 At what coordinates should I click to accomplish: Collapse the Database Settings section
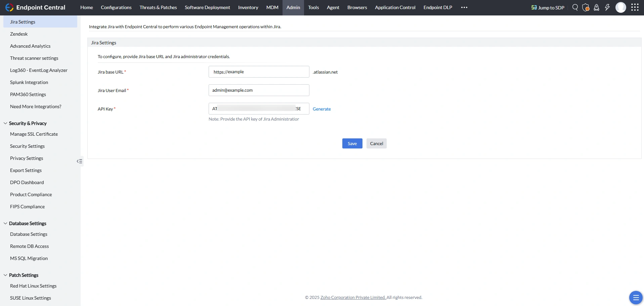5,223
